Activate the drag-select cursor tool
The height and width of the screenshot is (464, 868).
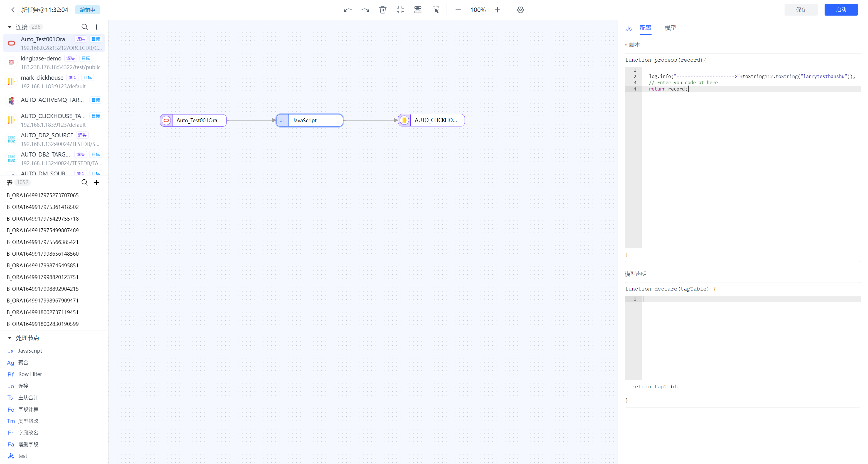click(435, 10)
